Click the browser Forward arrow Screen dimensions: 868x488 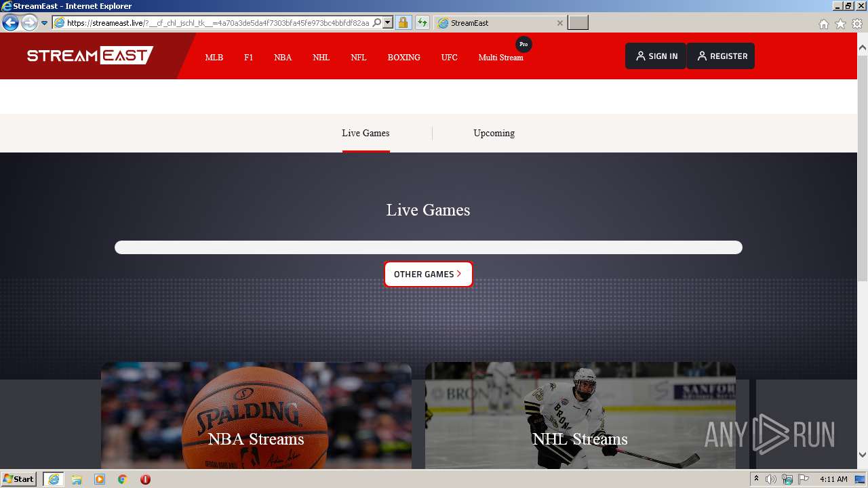click(29, 22)
